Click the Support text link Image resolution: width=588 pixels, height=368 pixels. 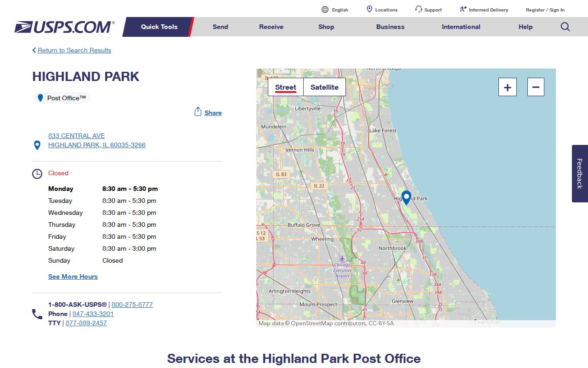433,10
